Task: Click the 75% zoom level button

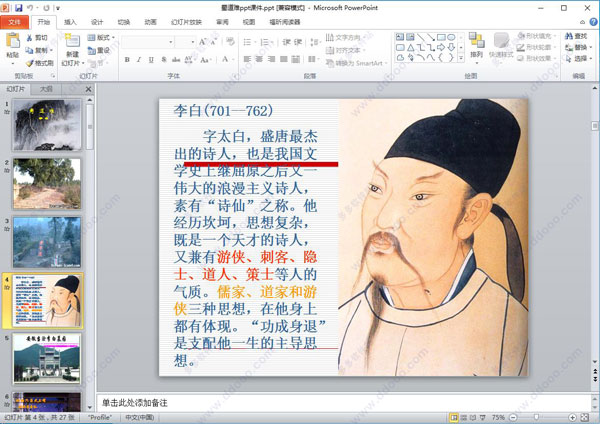Action: tap(498, 417)
